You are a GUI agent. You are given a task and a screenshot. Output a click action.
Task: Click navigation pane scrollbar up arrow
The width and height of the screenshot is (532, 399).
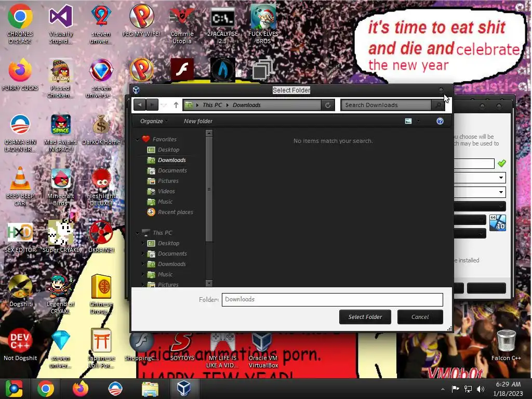[209, 134]
